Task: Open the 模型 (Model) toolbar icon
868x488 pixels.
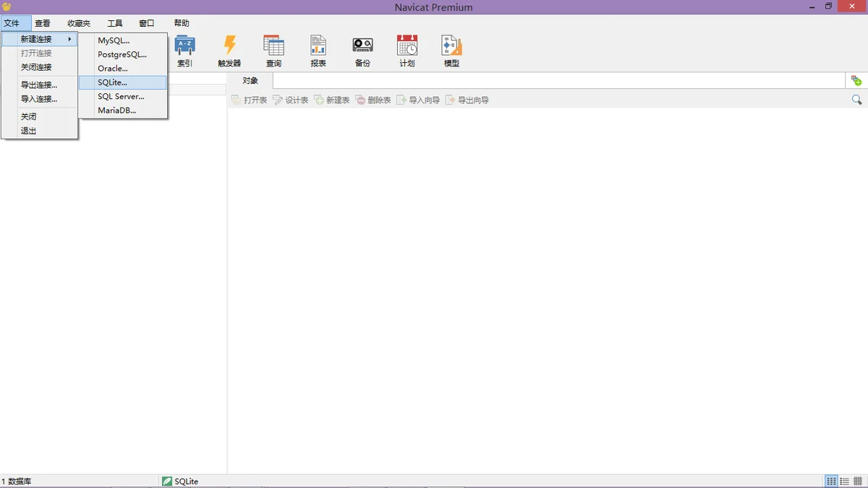Action: (451, 51)
